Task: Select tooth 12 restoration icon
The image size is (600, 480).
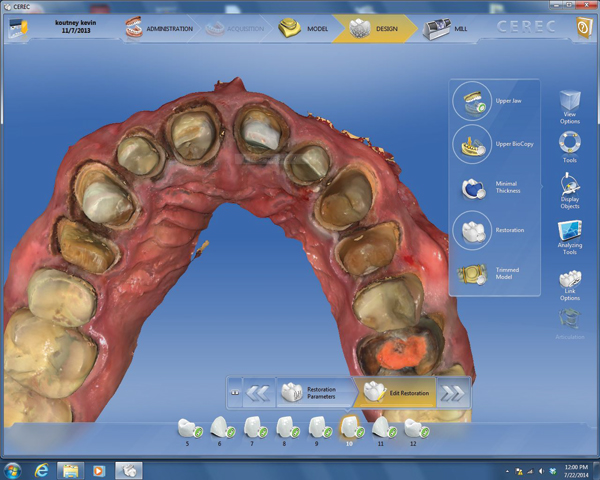Action: tap(415, 428)
